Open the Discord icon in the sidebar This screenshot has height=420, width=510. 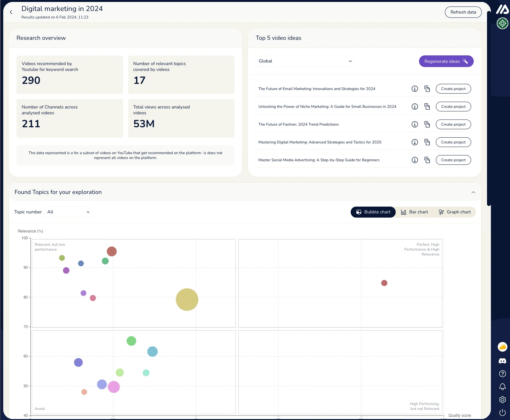(x=502, y=361)
